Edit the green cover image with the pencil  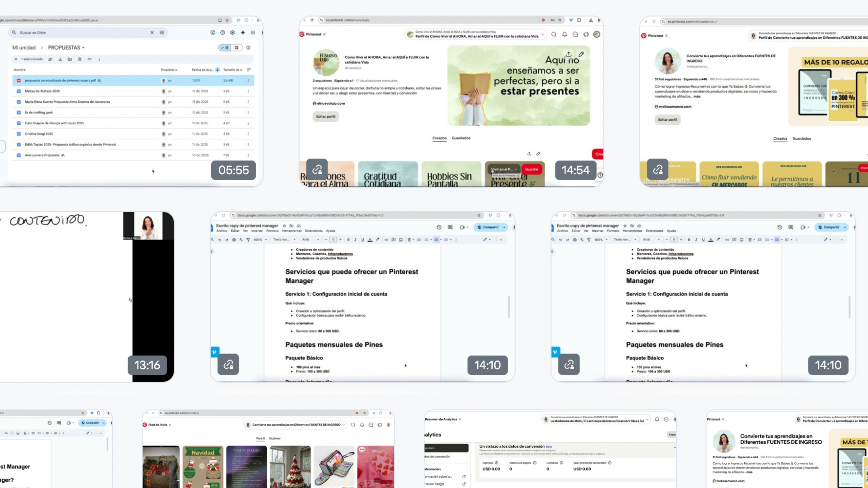pos(581,54)
